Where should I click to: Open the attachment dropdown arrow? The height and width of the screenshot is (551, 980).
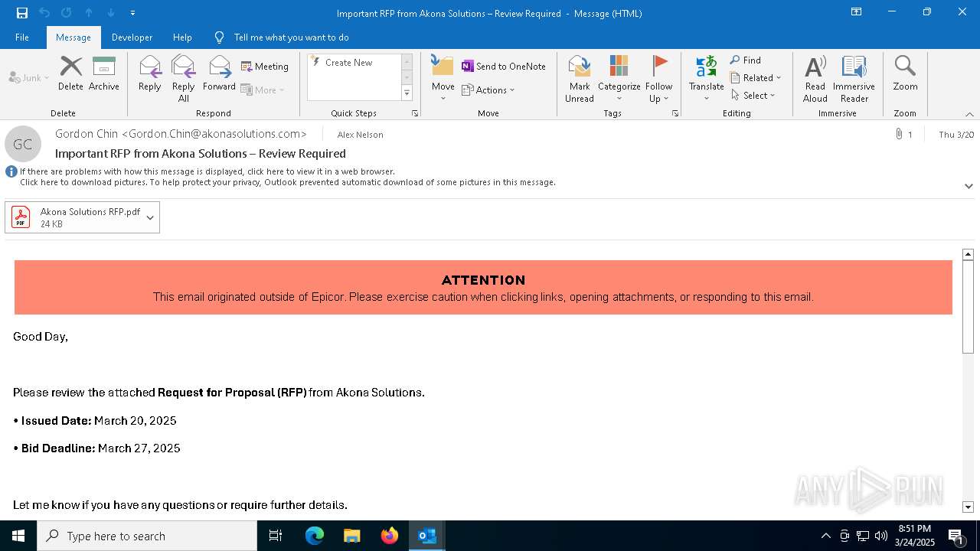click(150, 217)
